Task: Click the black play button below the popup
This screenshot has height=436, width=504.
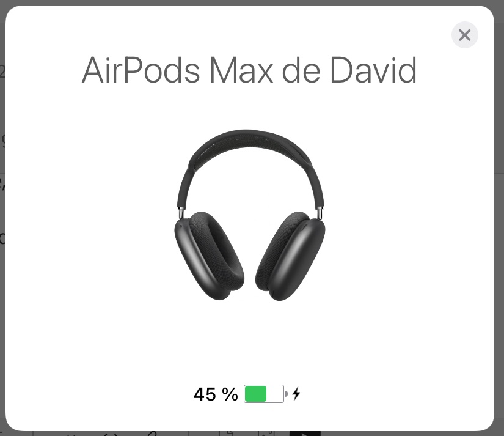Action: click(305, 434)
